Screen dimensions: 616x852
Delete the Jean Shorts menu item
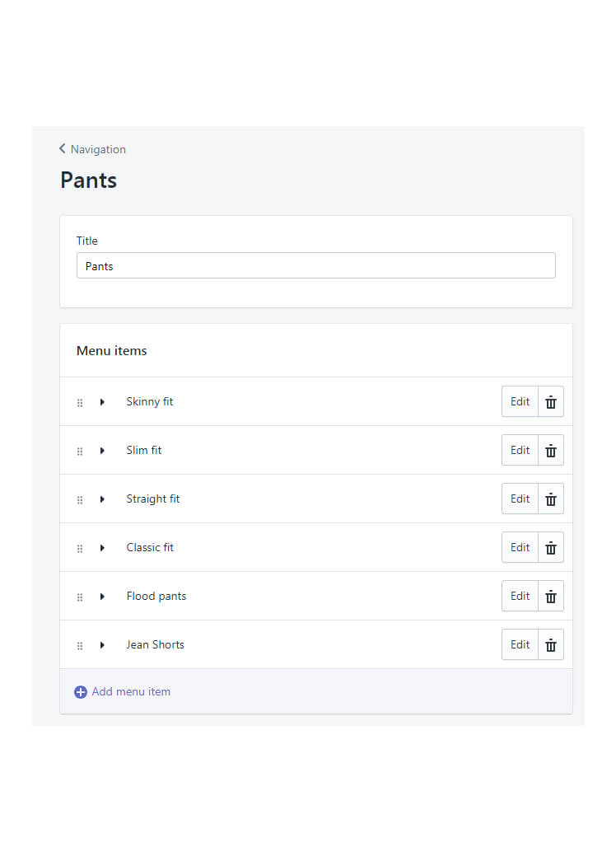(x=551, y=644)
